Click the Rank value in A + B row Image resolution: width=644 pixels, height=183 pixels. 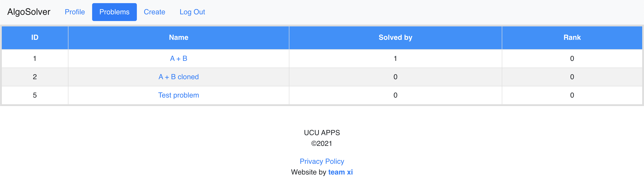click(572, 58)
